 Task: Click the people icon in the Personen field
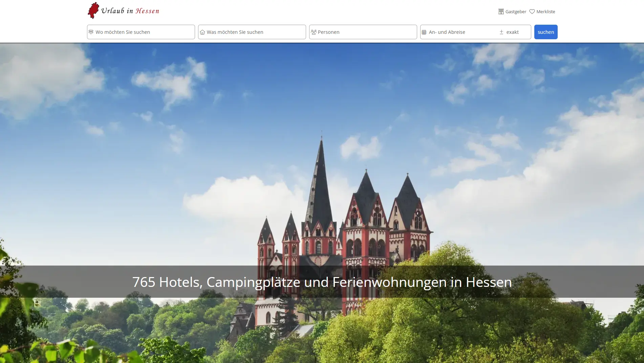point(314,32)
